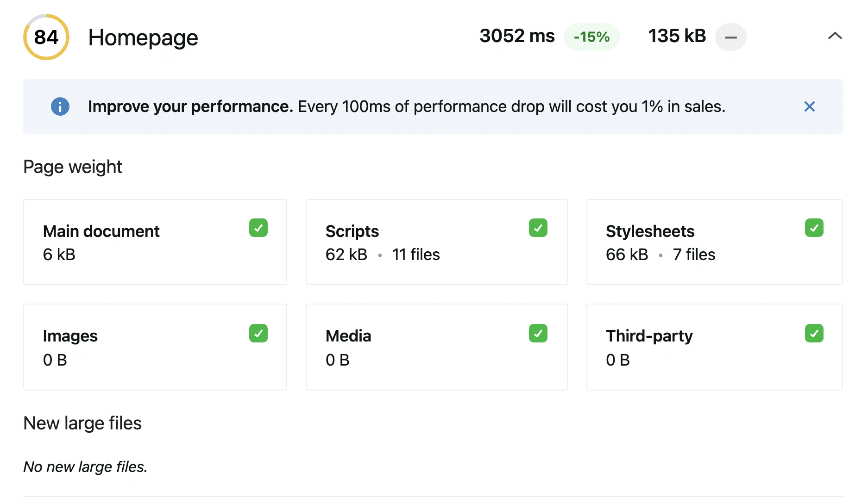Click the Media green checkmark icon
Viewport: 868px width, 497px height.
[538, 333]
